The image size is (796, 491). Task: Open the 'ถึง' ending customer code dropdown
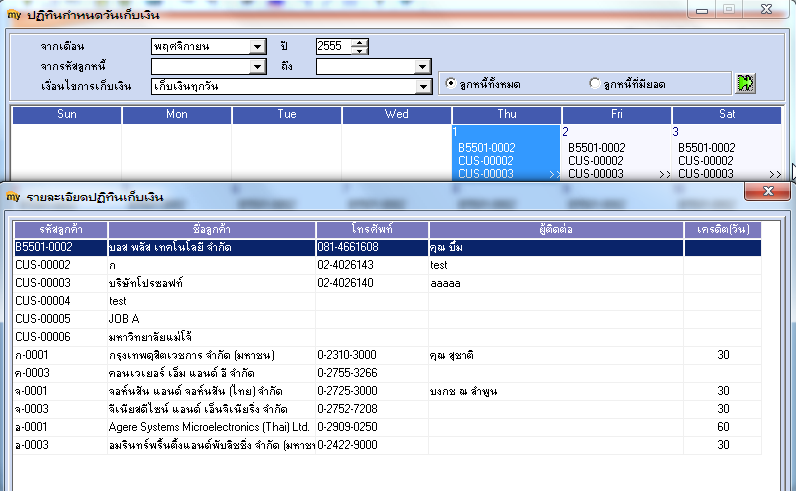coord(422,67)
